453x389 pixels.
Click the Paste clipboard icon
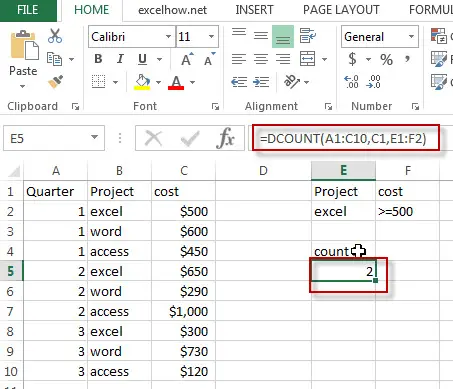coord(24,45)
